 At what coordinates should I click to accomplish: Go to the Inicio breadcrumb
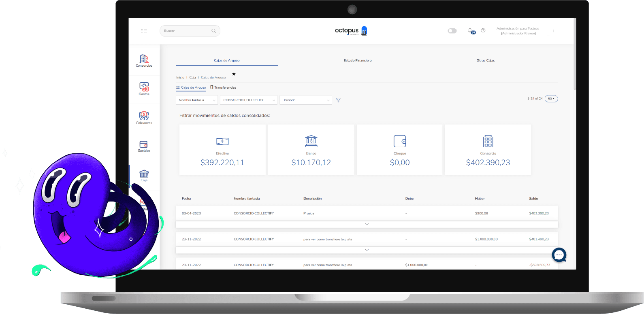coord(180,77)
